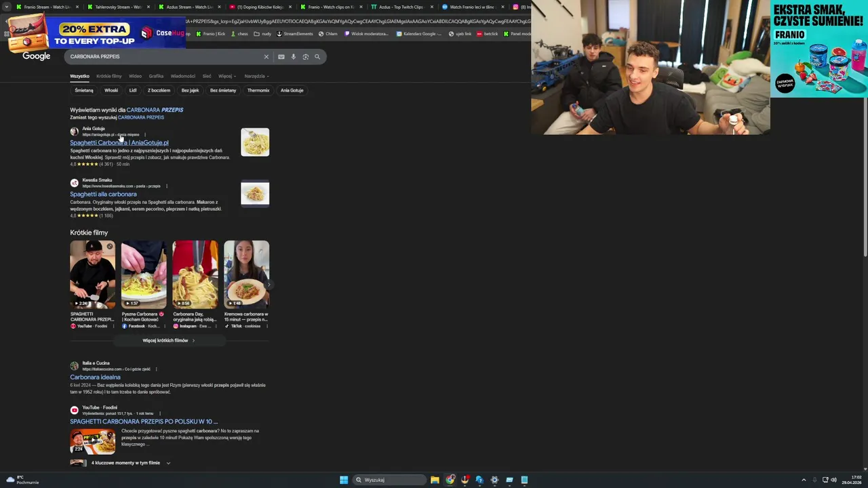Apply the Thermomix filter chip
Viewport: 868px width, 488px height.
click(x=258, y=90)
